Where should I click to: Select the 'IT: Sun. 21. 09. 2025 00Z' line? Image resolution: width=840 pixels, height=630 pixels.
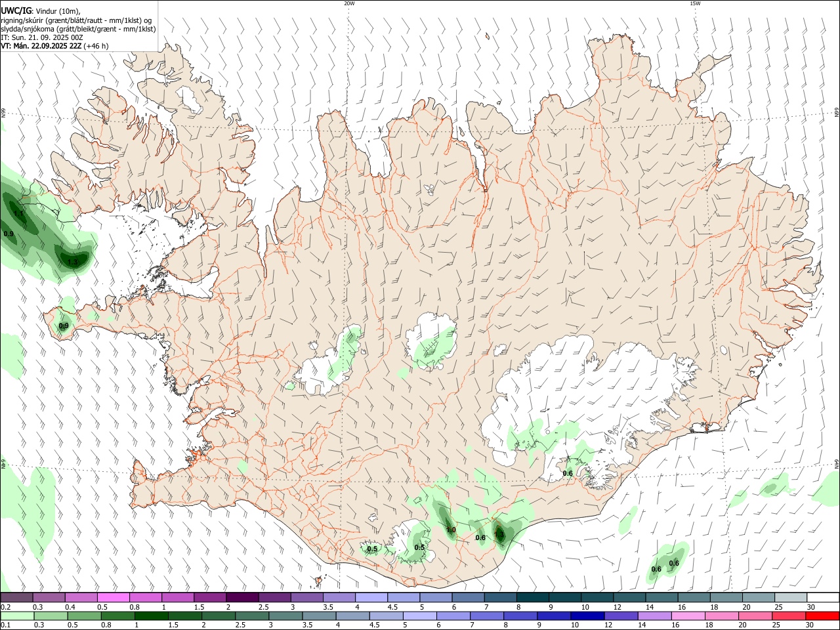pyautogui.click(x=42, y=37)
